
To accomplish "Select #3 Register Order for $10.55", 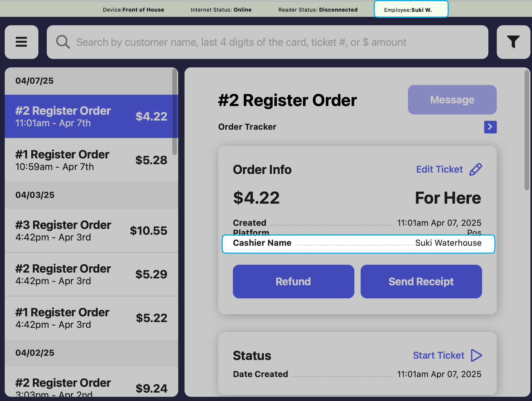I will point(91,230).
